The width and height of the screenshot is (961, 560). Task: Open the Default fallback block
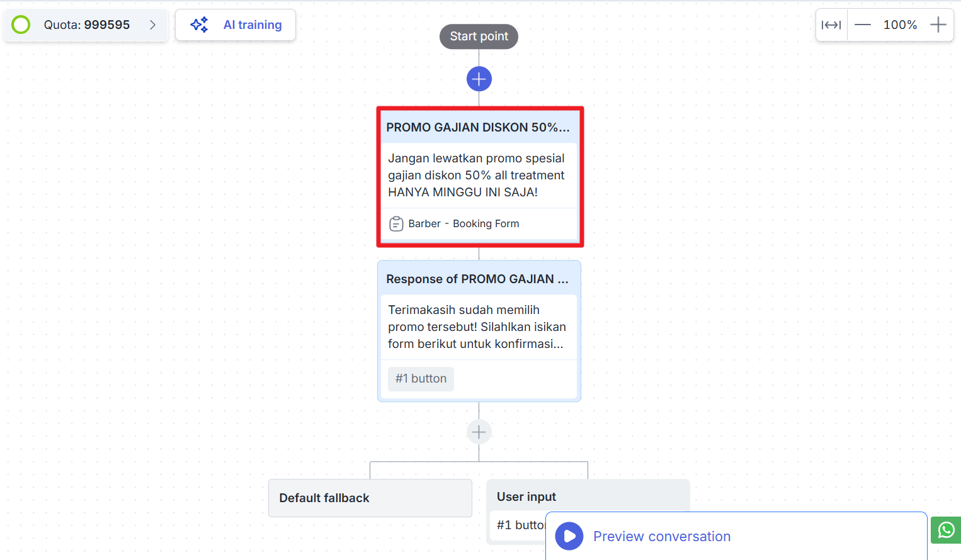(x=370, y=498)
